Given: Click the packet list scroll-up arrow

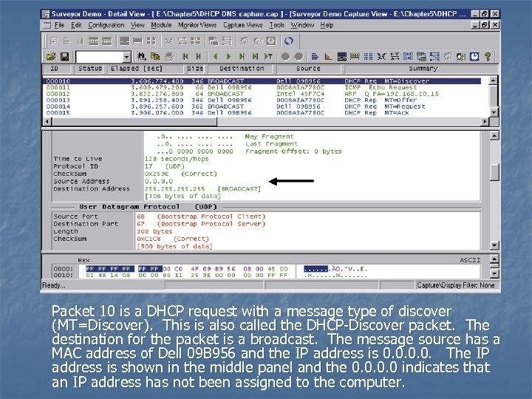Looking at the screenshot, I should click(494, 81).
